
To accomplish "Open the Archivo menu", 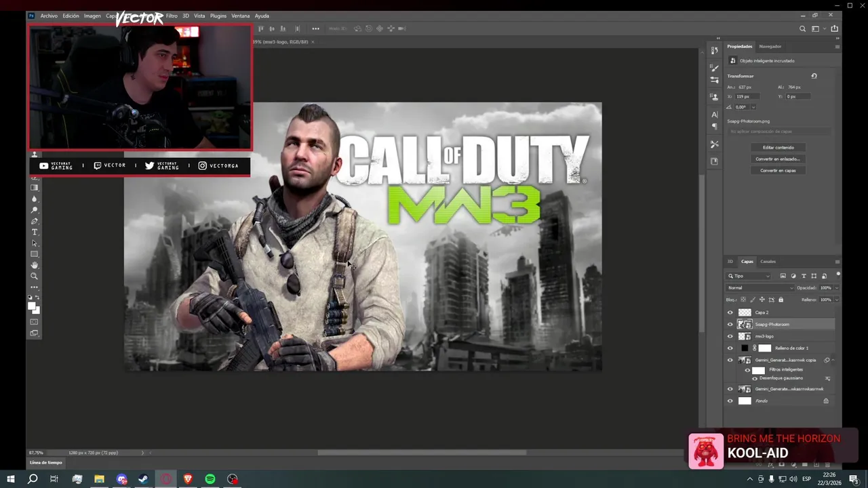I will tap(49, 16).
